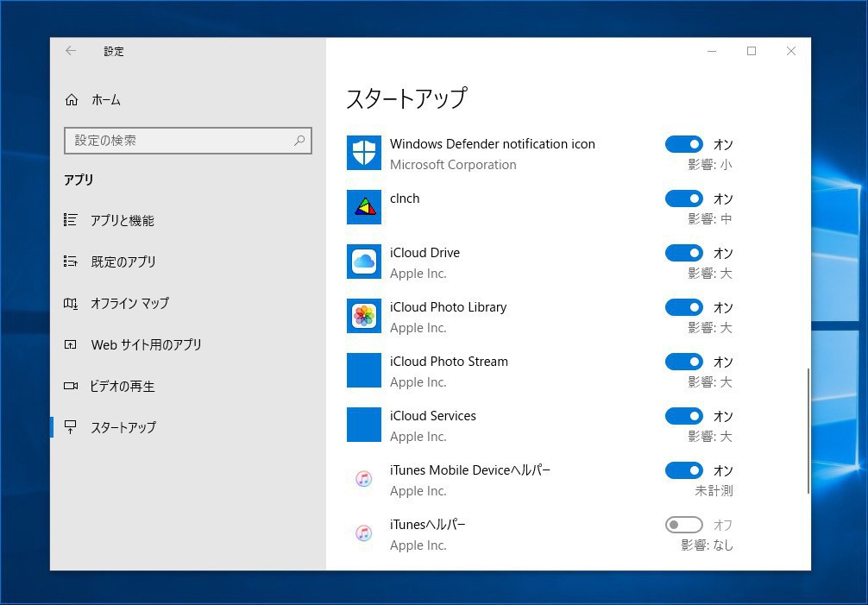Screen dimensions: 868x605
Task: Enable the iTunesヘルパー startup toggle
Action: [x=683, y=525]
